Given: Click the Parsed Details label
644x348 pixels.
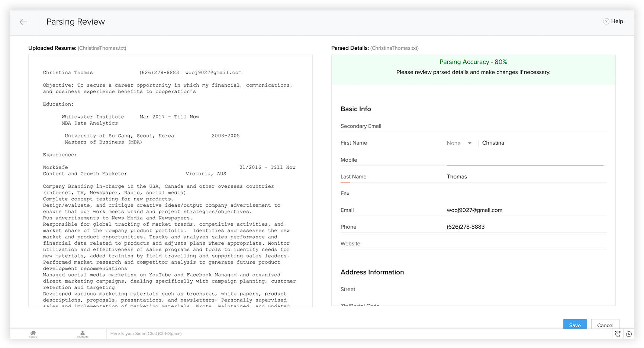Looking at the screenshot, I should (350, 48).
